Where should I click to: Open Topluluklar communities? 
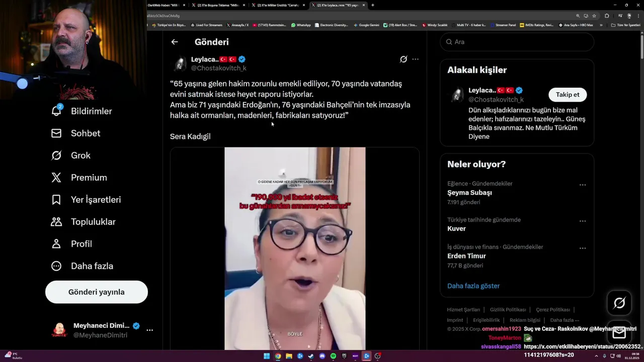point(84,222)
